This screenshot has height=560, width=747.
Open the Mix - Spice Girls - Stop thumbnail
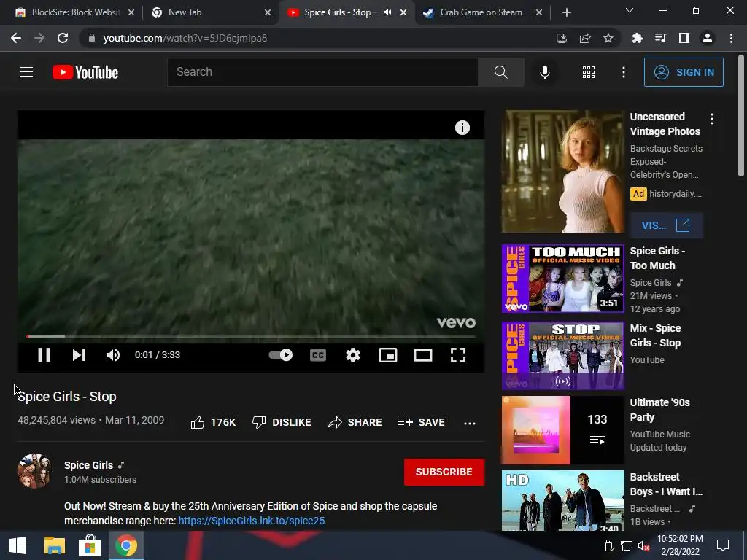coord(562,356)
